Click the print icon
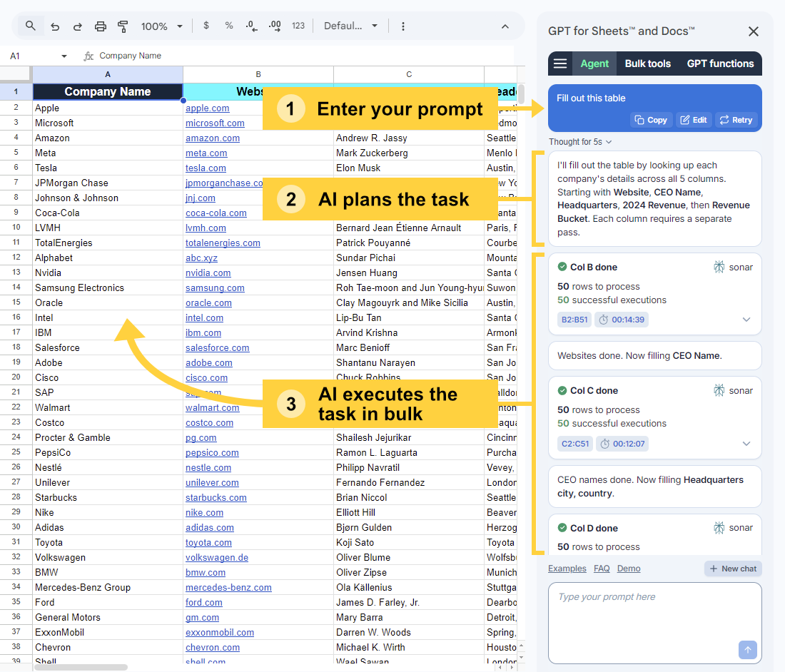The height and width of the screenshot is (672, 785). [x=100, y=26]
